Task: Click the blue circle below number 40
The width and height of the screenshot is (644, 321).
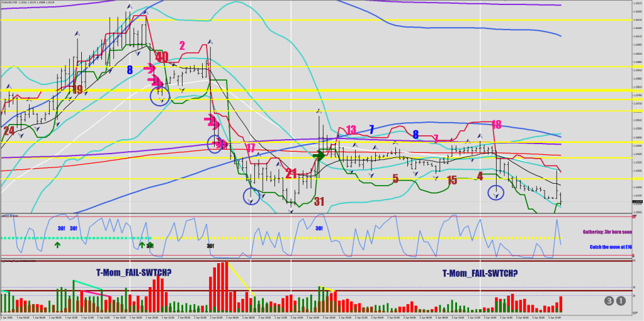Action: click(160, 96)
